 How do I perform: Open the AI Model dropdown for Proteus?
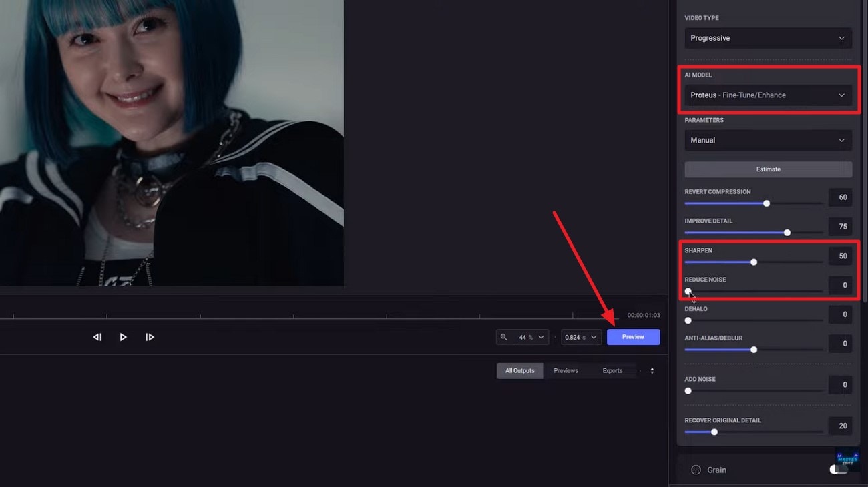click(x=768, y=95)
